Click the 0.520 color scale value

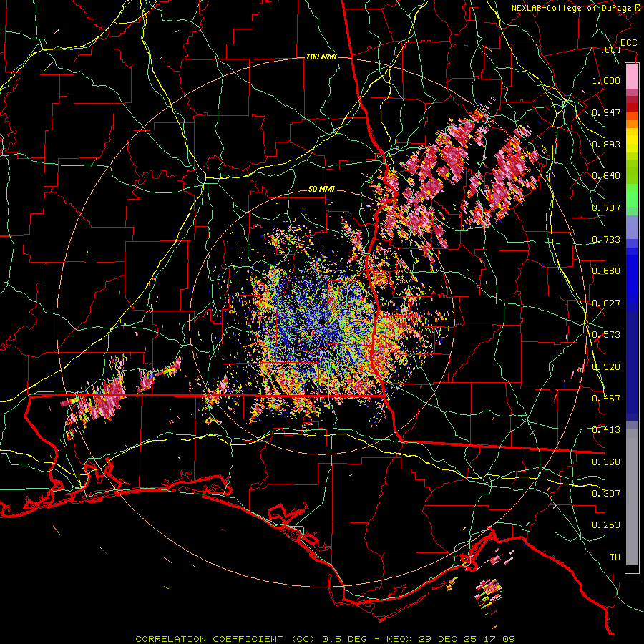[606, 367]
